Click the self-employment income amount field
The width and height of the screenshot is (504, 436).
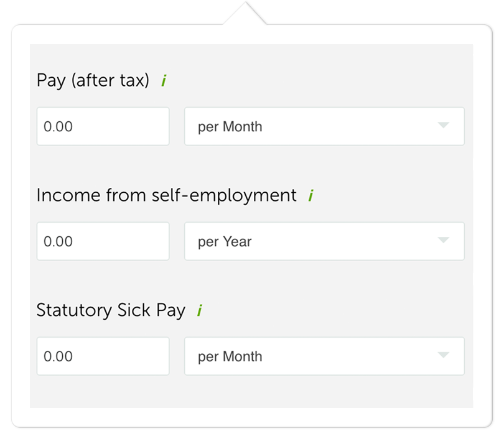[x=103, y=241]
